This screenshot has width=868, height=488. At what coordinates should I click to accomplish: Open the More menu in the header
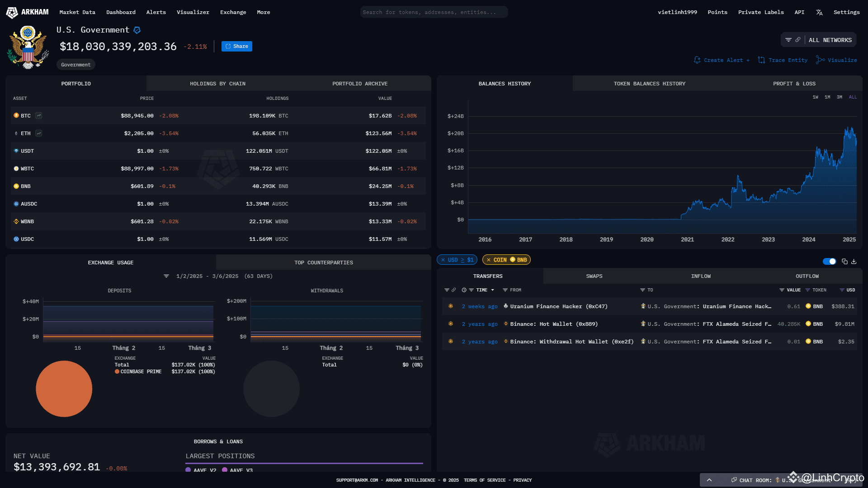[264, 12]
